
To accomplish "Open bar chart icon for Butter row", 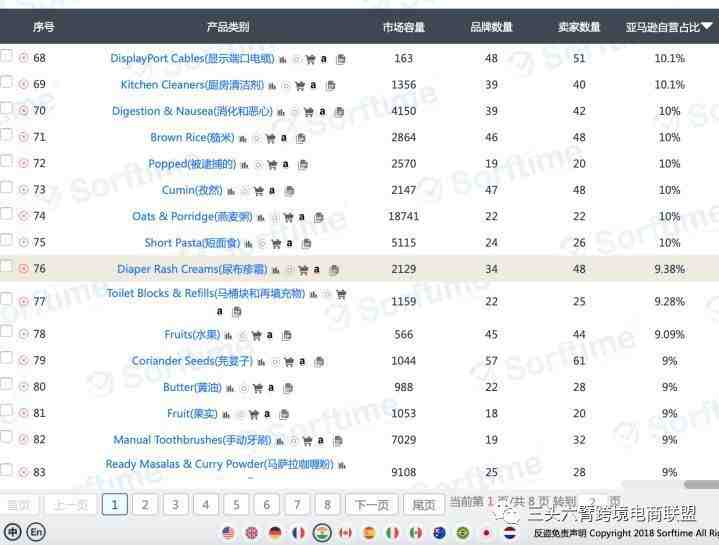I will click(230, 389).
